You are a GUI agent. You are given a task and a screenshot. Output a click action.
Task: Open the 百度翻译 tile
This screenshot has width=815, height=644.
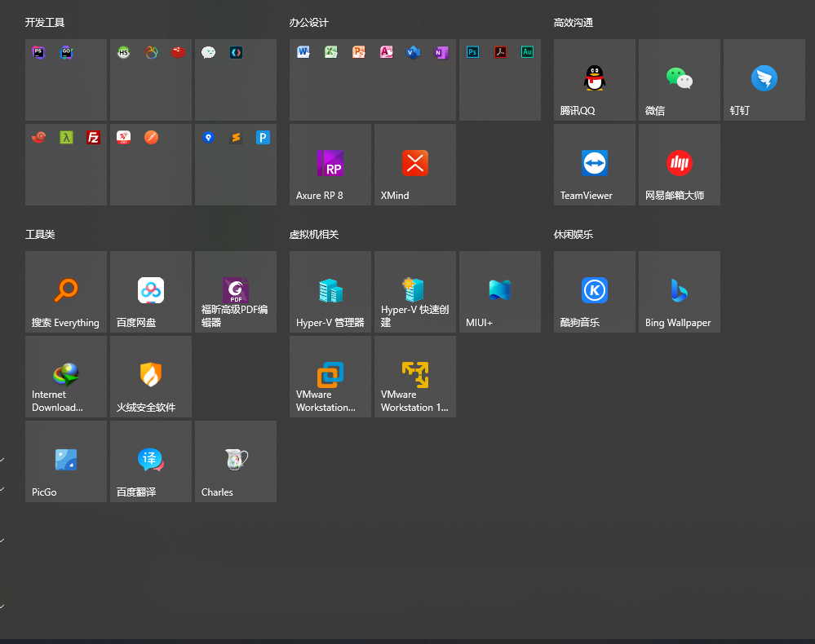click(151, 461)
